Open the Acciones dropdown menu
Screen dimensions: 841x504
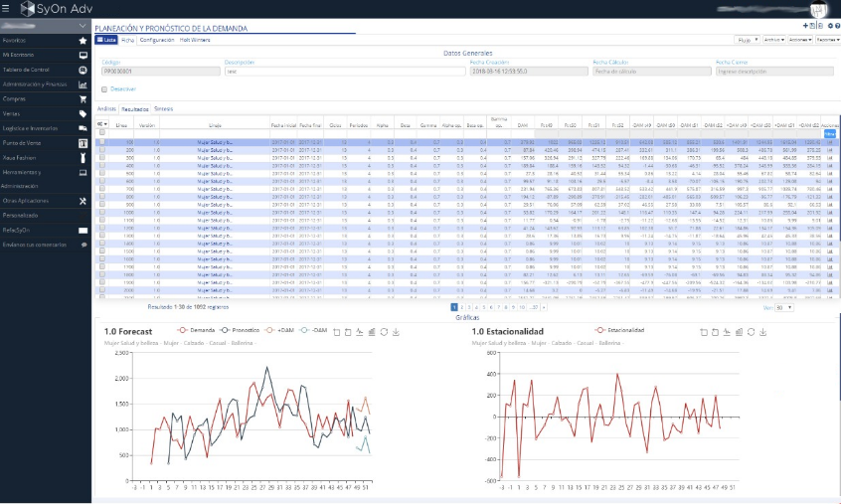pyautogui.click(x=800, y=41)
